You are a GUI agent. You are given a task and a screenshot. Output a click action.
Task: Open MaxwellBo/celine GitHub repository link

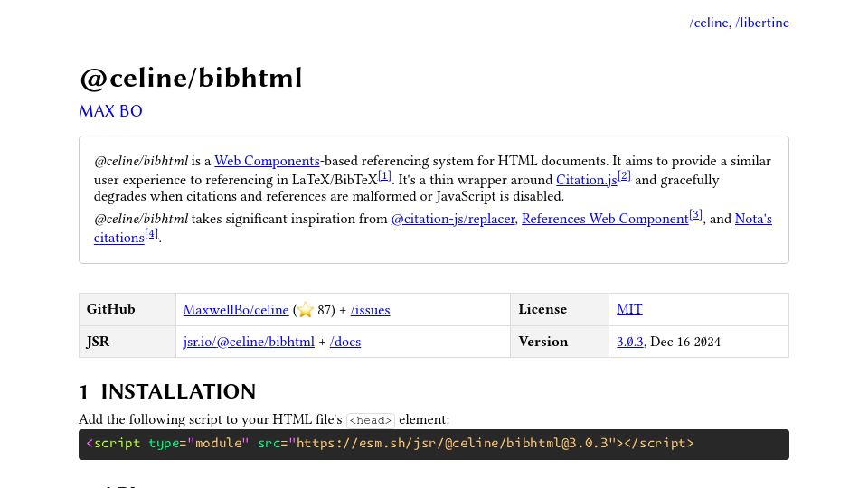click(x=236, y=310)
